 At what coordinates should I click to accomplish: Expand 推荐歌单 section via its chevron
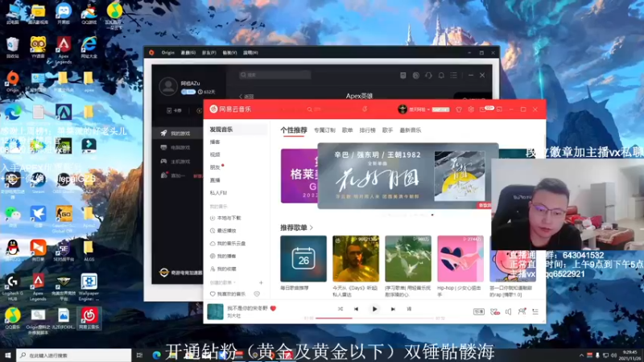(312, 228)
